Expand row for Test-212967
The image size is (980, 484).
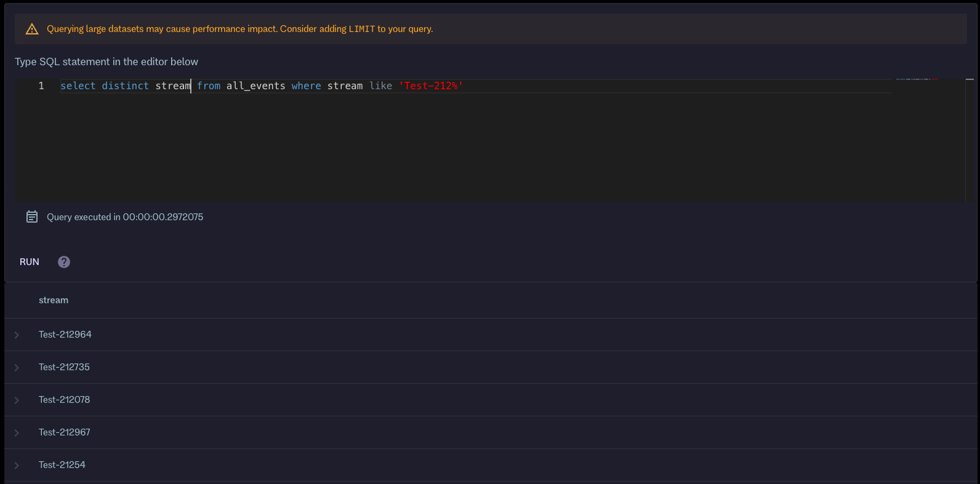[x=17, y=433]
